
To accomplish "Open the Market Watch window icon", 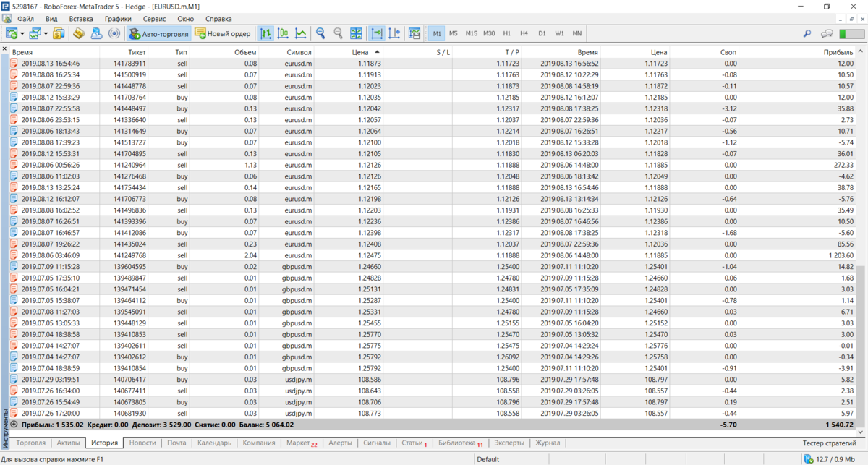I will 59,33.
